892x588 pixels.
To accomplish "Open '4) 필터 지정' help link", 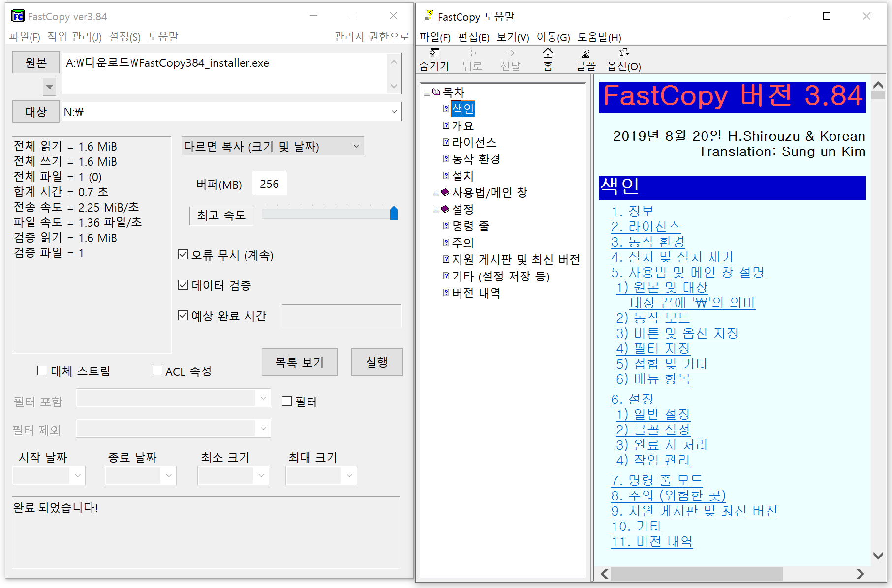I will click(x=653, y=348).
